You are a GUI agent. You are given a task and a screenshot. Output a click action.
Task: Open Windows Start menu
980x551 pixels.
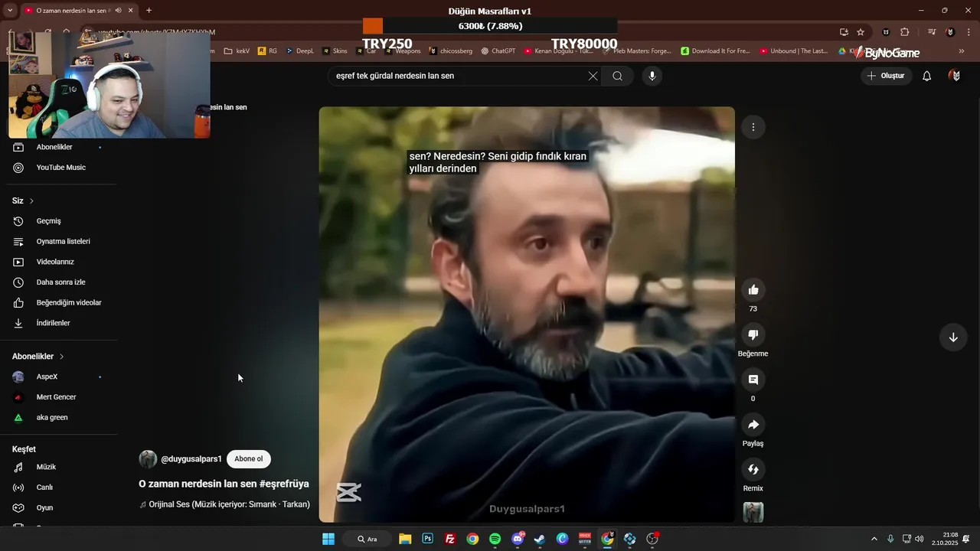pos(328,539)
